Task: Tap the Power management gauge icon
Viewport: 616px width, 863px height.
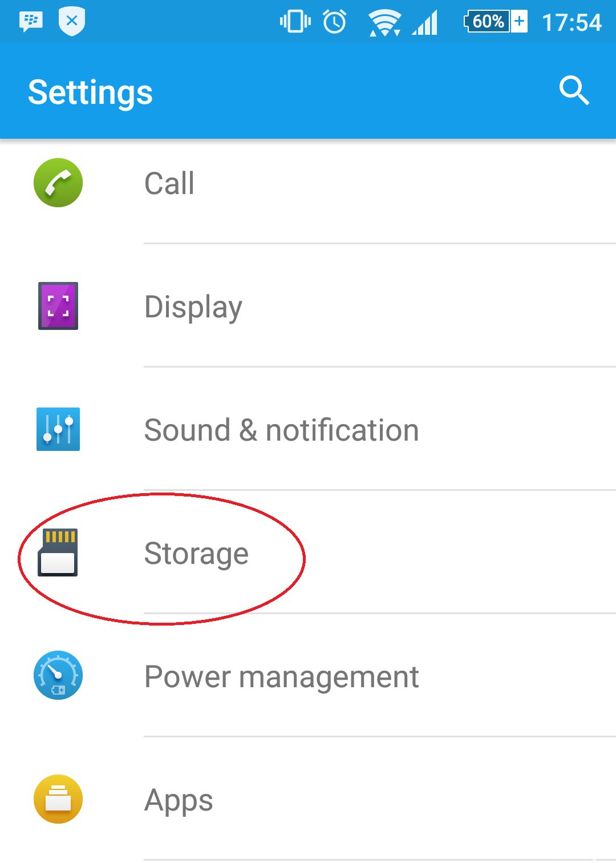Action: click(58, 676)
